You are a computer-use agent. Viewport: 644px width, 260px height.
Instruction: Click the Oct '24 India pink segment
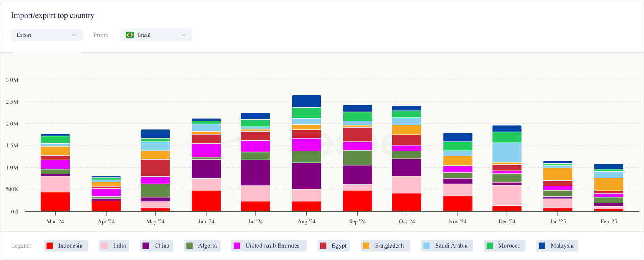tap(407, 184)
